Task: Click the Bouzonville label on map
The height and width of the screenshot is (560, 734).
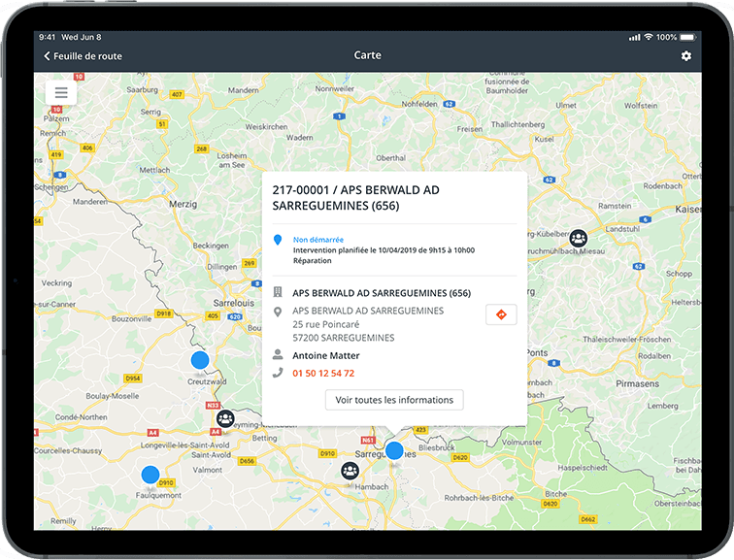Action: [x=131, y=319]
